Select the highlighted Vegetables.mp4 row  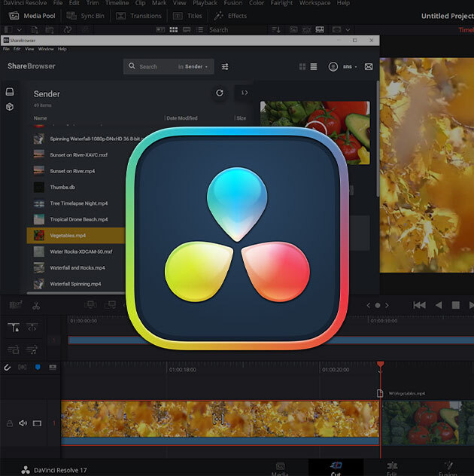(76, 236)
